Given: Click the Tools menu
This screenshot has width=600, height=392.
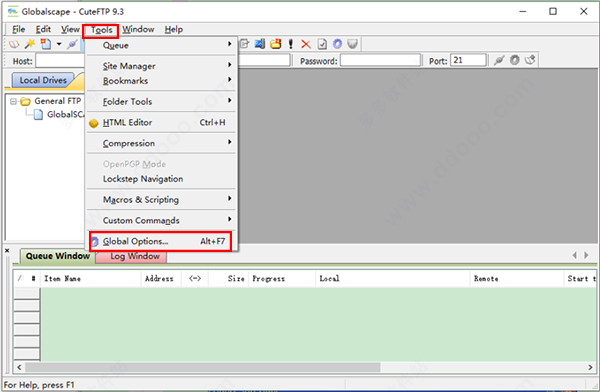Looking at the screenshot, I should pyautogui.click(x=101, y=30).
